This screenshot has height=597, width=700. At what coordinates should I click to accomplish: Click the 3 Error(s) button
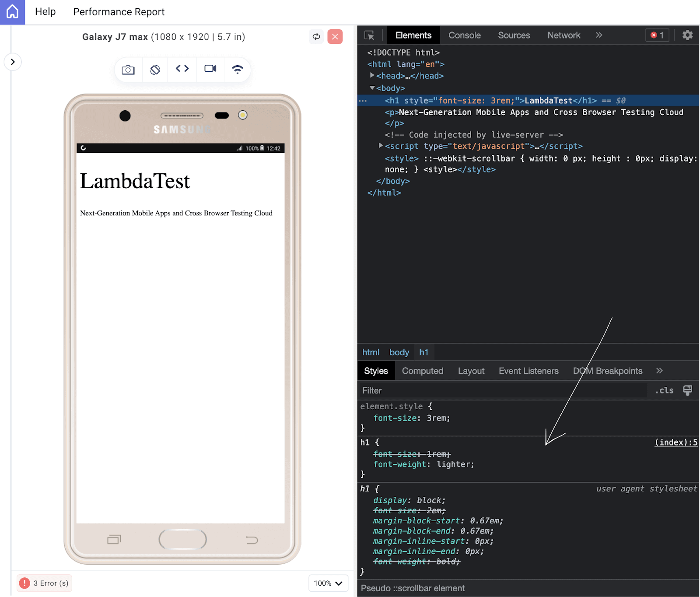pos(45,583)
